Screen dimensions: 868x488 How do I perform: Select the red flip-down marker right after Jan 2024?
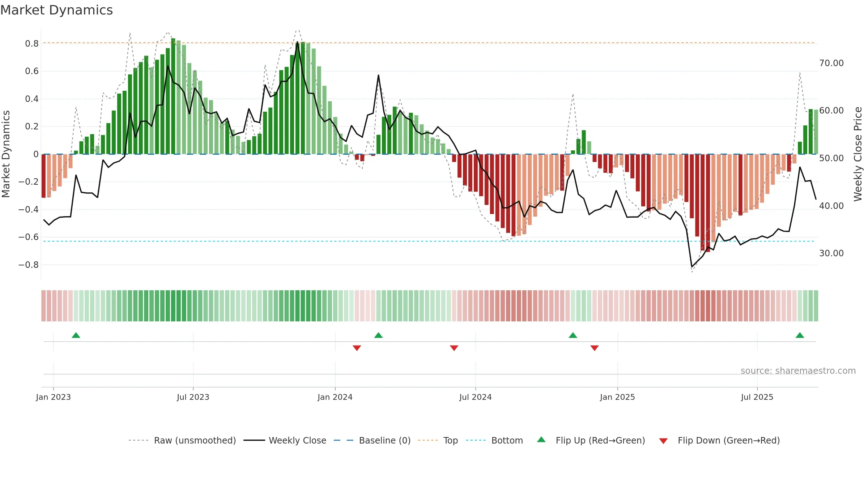click(x=357, y=348)
